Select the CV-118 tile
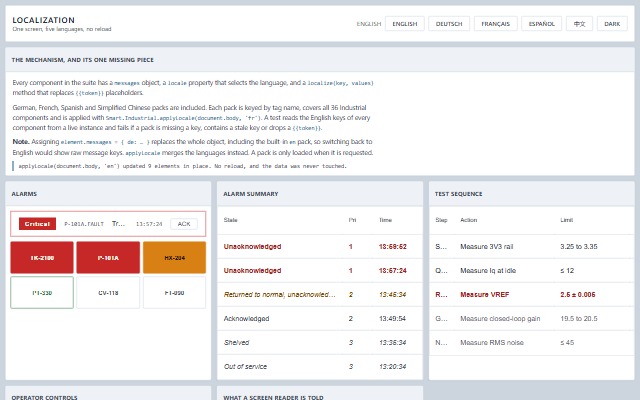 108,293
